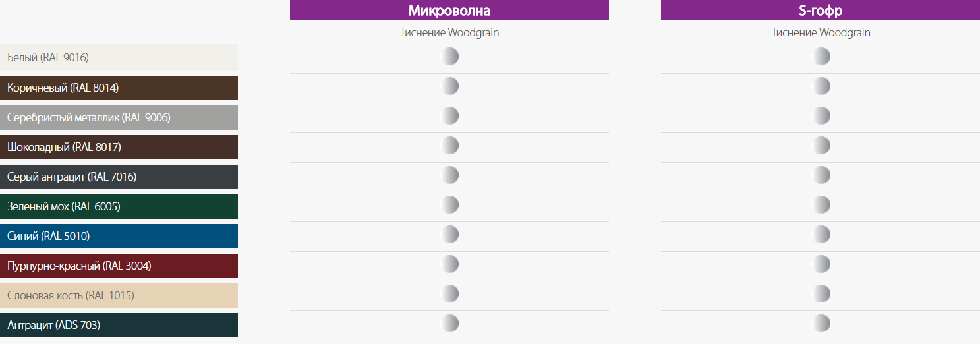Select the S-гофр dot for Пурпурно-красный RAL 3004

click(x=821, y=264)
